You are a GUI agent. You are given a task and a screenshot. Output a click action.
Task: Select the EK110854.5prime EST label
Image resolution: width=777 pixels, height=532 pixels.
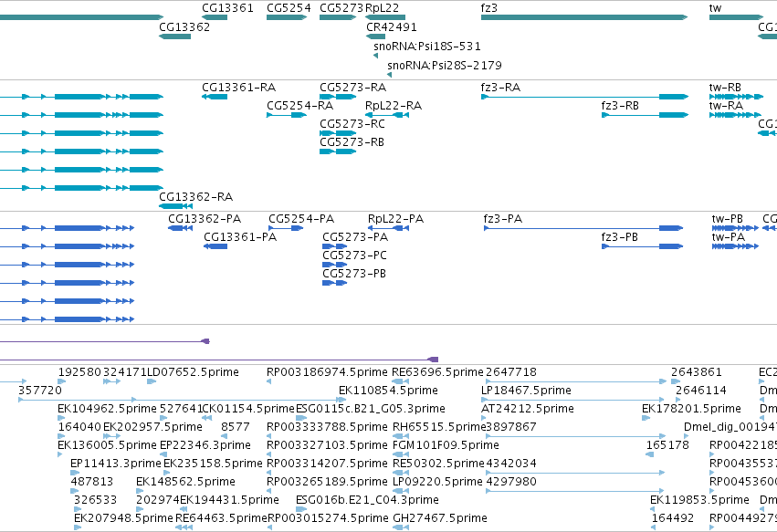[x=389, y=391]
